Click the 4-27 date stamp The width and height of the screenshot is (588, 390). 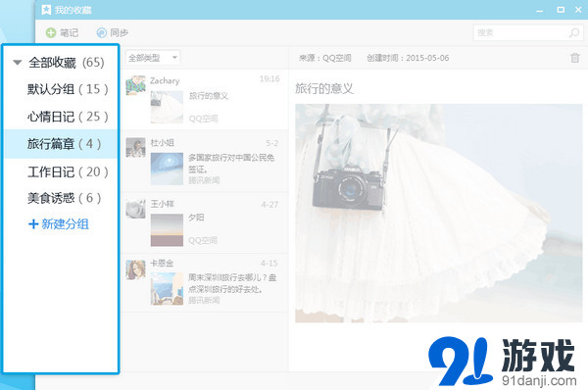click(x=270, y=205)
